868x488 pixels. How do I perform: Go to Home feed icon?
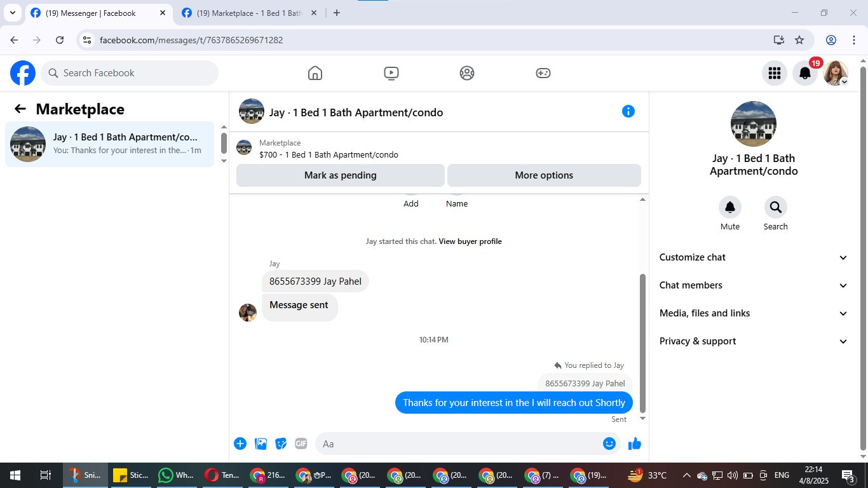pos(315,73)
